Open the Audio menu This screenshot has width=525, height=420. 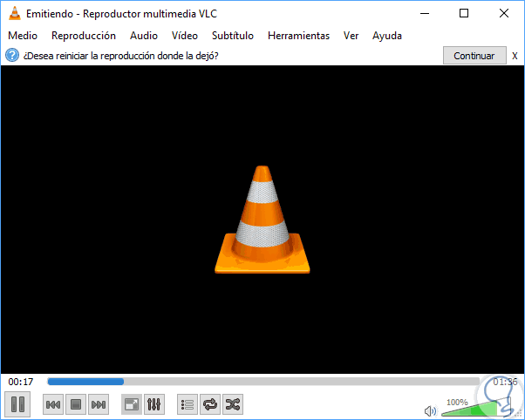point(144,36)
